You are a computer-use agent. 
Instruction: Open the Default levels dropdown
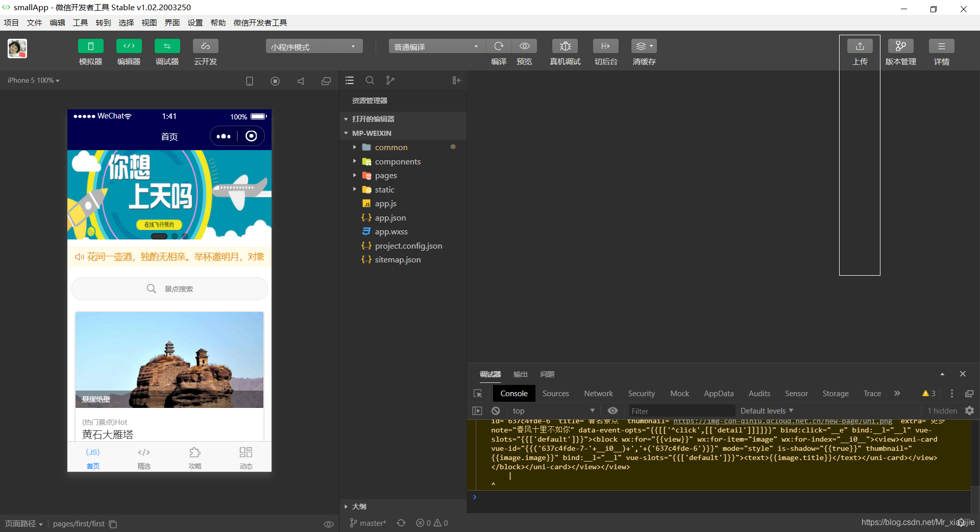(x=767, y=411)
